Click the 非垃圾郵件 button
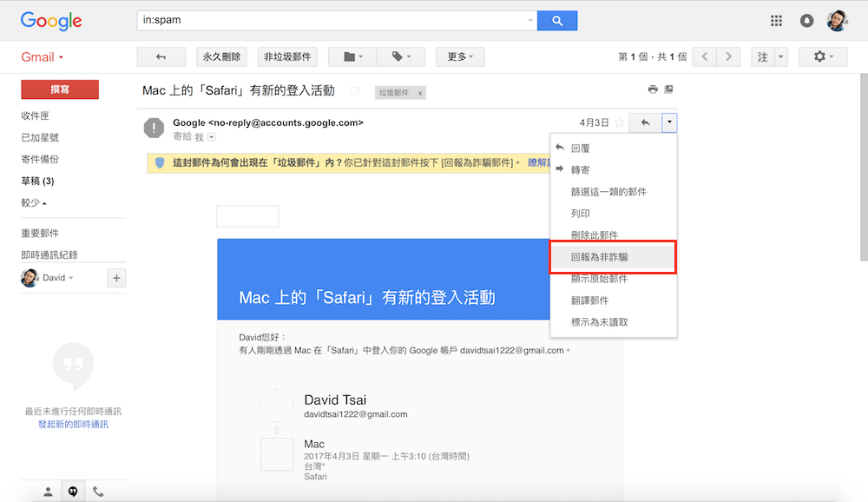The width and height of the screenshot is (868, 502). click(x=286, y=57)
